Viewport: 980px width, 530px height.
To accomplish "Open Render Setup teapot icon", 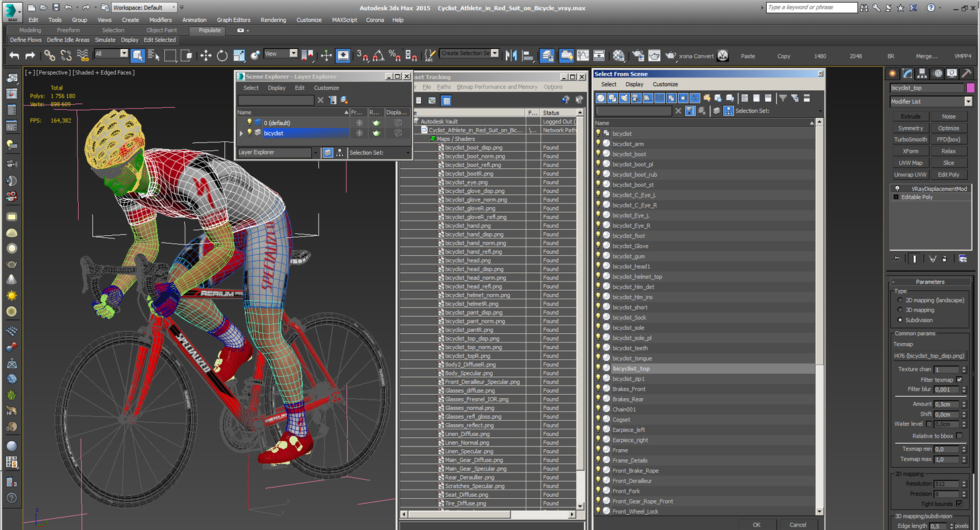I will click(638, 56).
